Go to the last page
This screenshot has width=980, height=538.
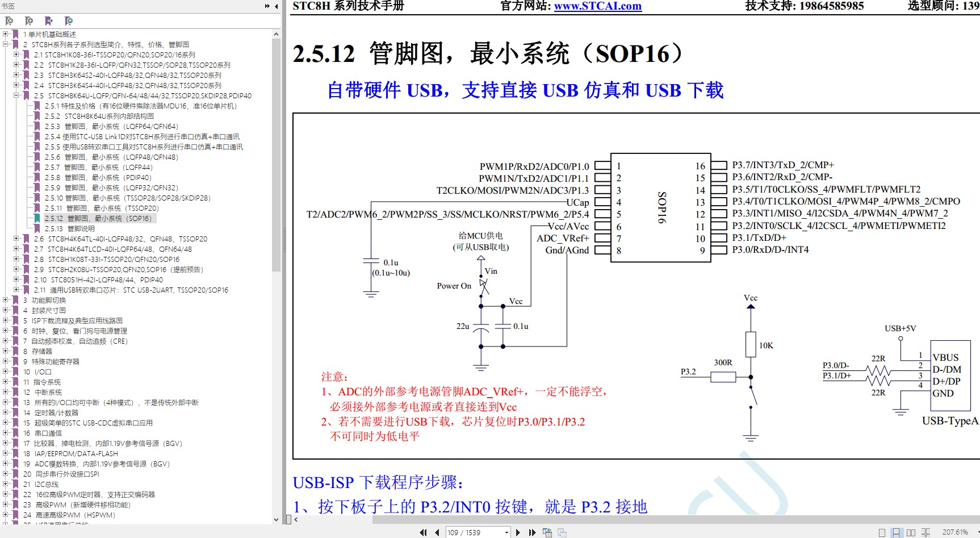532,532
